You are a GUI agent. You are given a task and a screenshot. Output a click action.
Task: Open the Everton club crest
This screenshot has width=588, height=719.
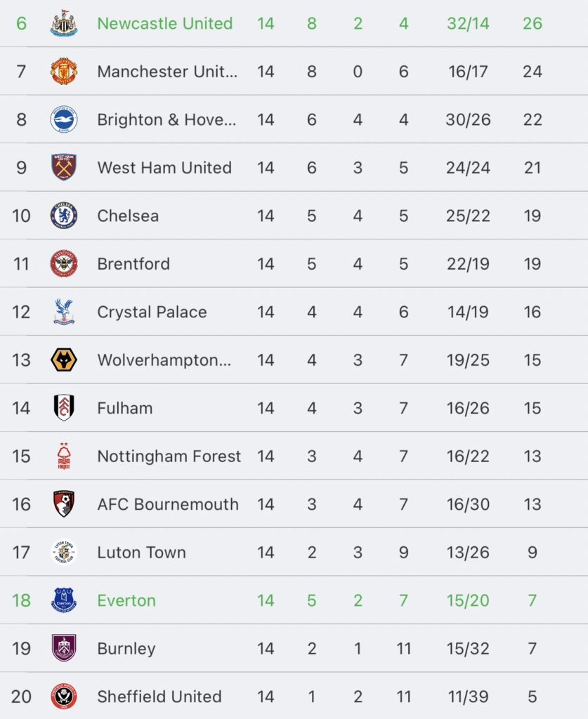[64, 600]
